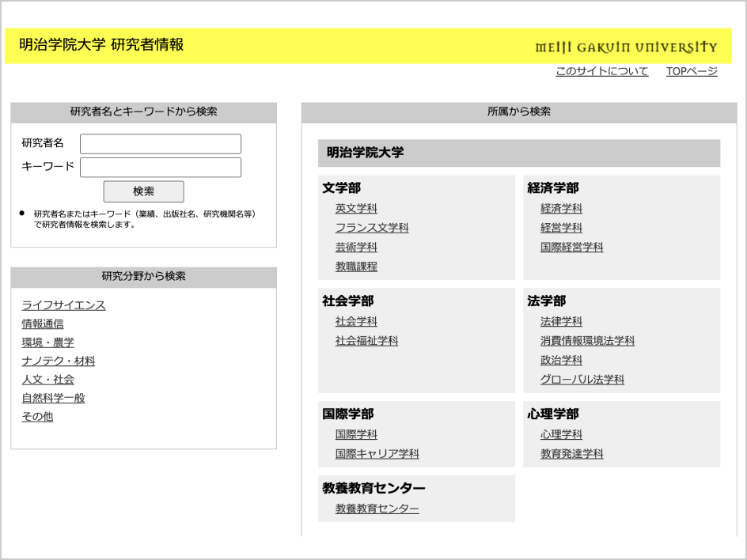Screen dimensions: 747x560
Task: Open the 国際経営学科 department link
Action: (571, 247)
